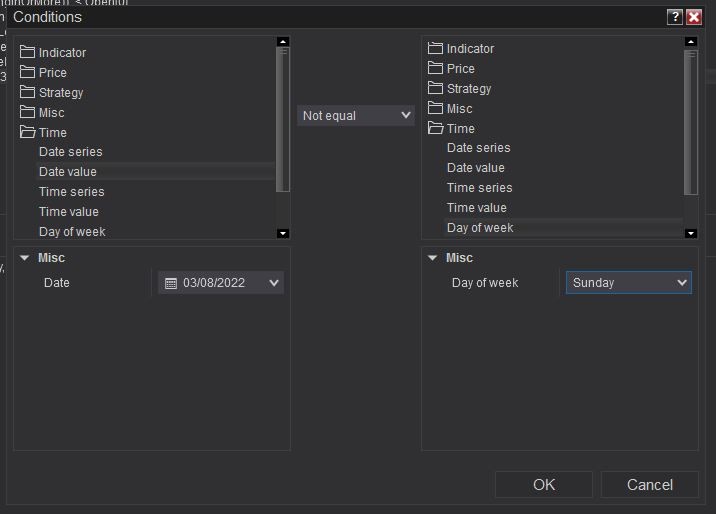The width and height of the screenshot is (716, 514).
Task: Click the Indicator folder icon in right panel
Action: pos(435,48)
